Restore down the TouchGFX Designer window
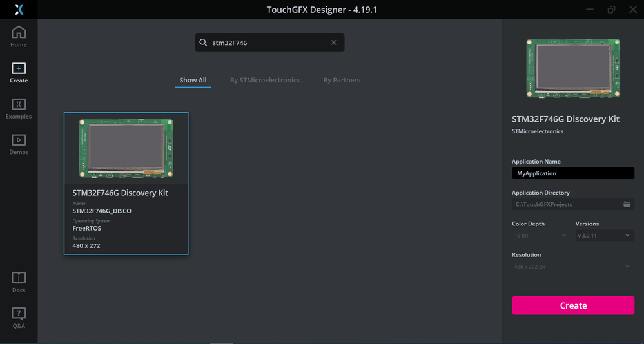The width and height of the screenshot is (644, 344). click(x=612, y=10)
